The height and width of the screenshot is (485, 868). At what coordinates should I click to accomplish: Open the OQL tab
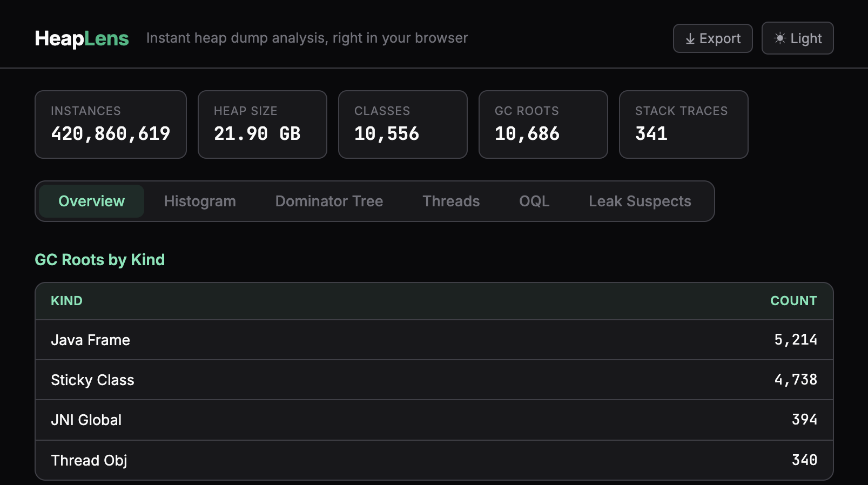[534, 201]
